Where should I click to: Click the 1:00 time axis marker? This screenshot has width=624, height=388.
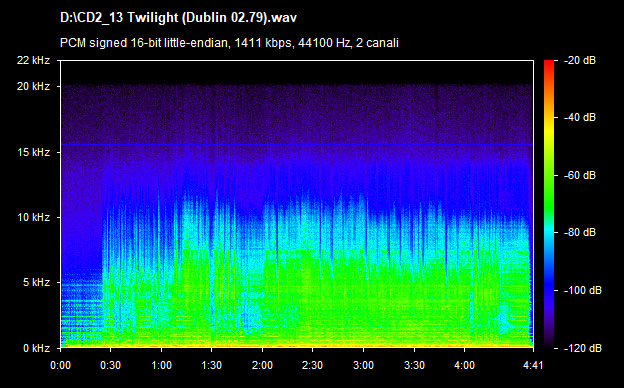[161, 365]
